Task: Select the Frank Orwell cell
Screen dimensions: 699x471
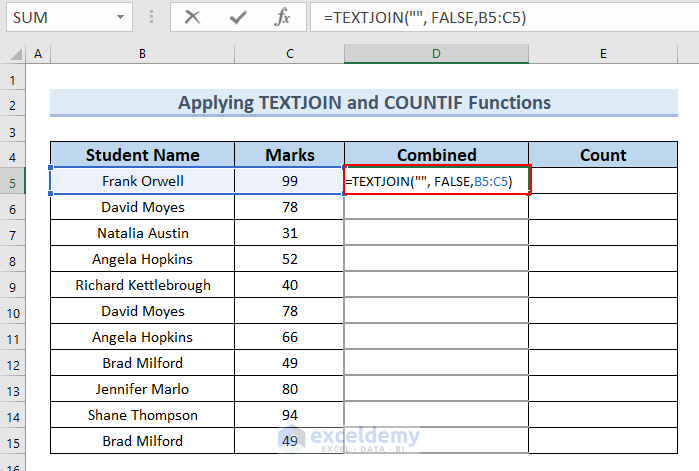Action: click(x=142, y=181)
